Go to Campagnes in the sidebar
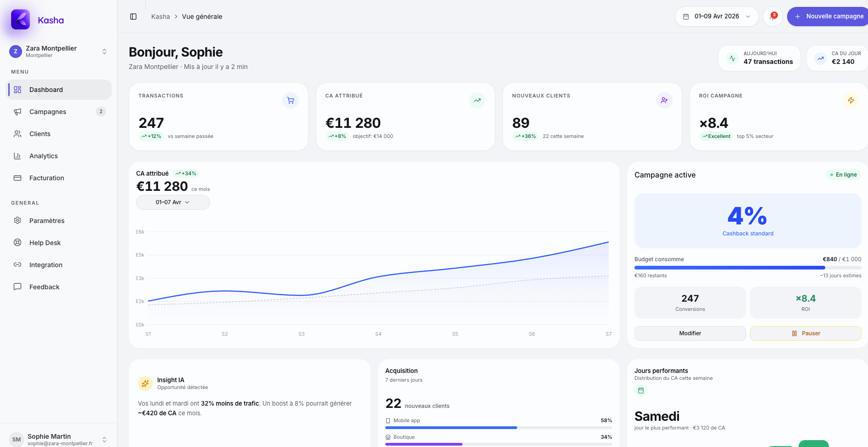Image resolution: width=868 pixels, height=447 pixels. [48, 112]
